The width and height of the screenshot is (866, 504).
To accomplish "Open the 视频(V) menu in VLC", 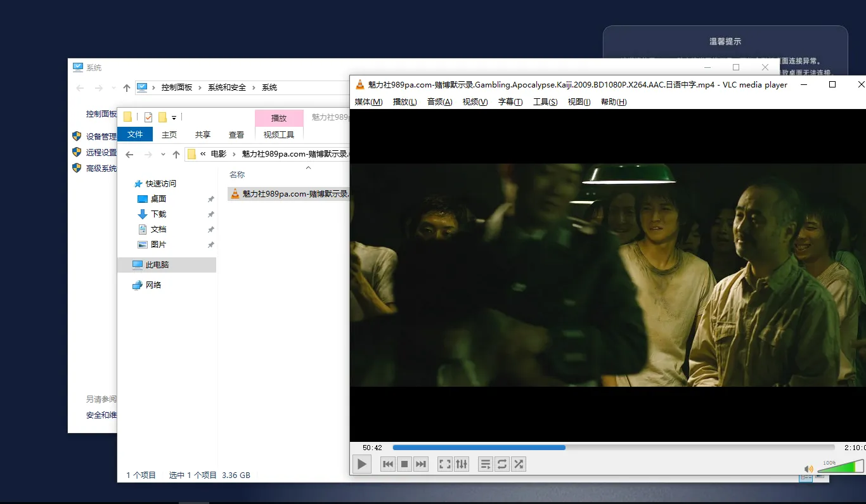I will point(475,102).
